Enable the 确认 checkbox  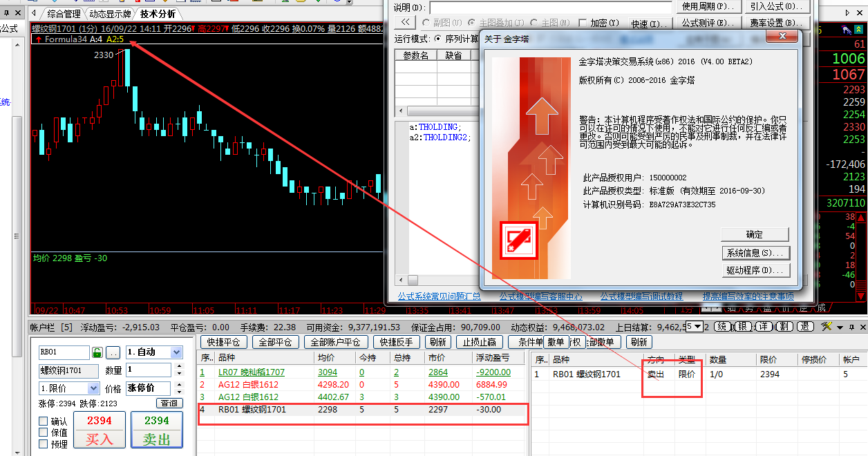click(x=44, y=421)
